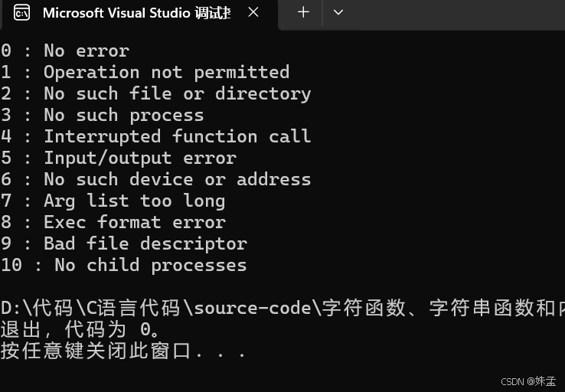
Task: Click the "No such process" output line
Action: tap(102, 116)
